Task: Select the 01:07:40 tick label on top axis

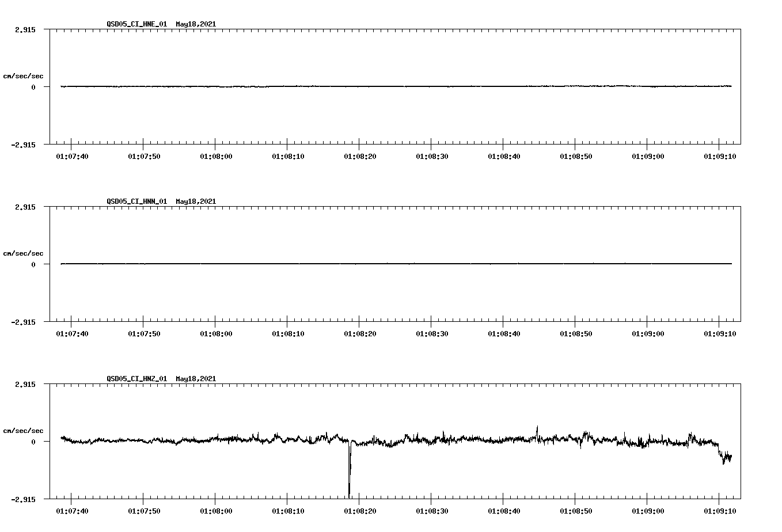Action: (x=71, y=155)
